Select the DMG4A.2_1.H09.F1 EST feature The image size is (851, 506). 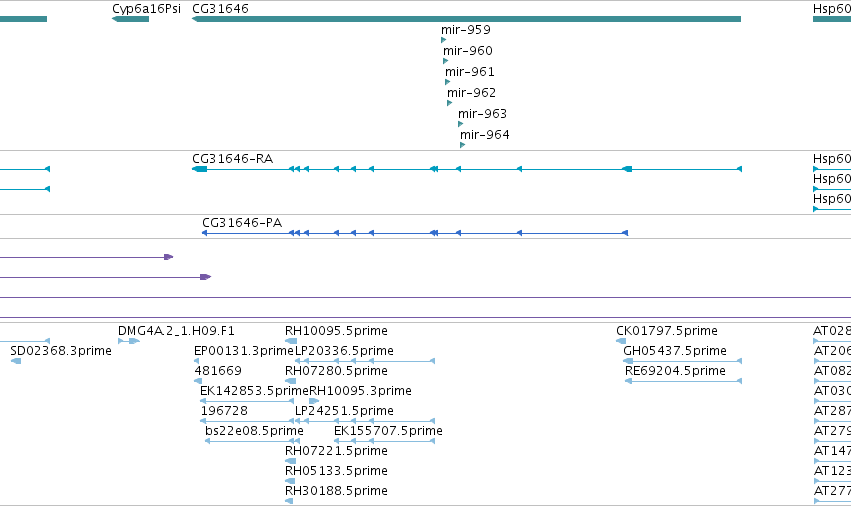click(x=129, y=341)
